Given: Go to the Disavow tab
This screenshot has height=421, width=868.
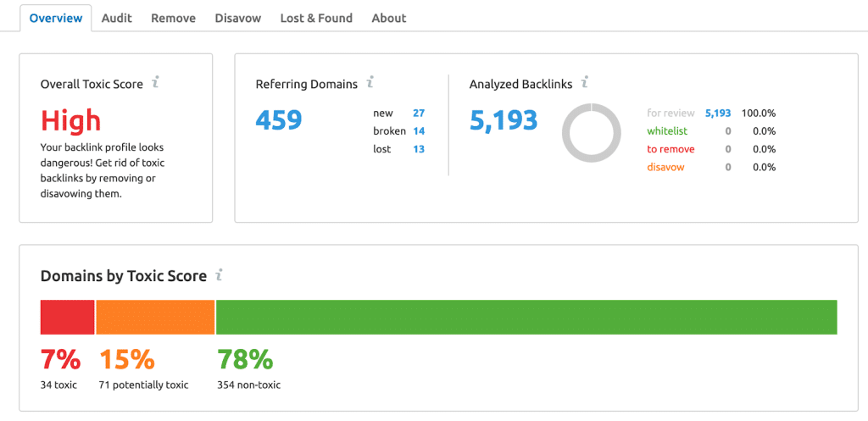Looking at the screenshot, I should (238, 19).
